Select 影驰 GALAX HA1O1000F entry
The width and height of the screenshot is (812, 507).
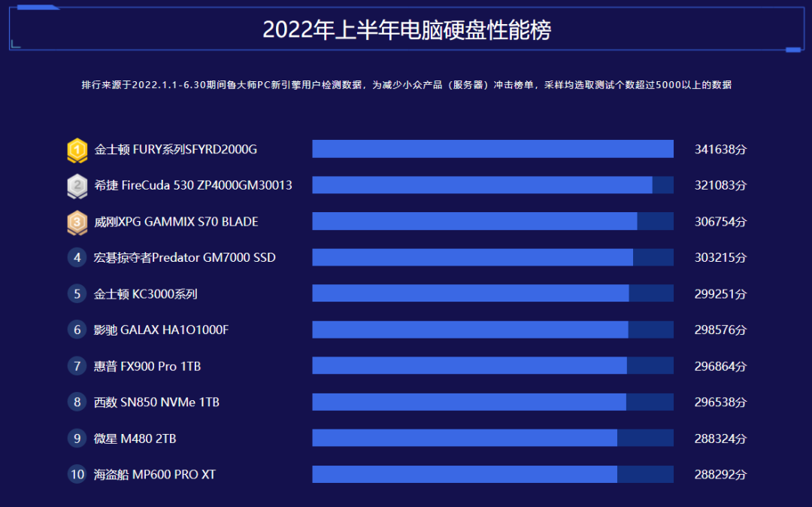[x=161, y=330]
